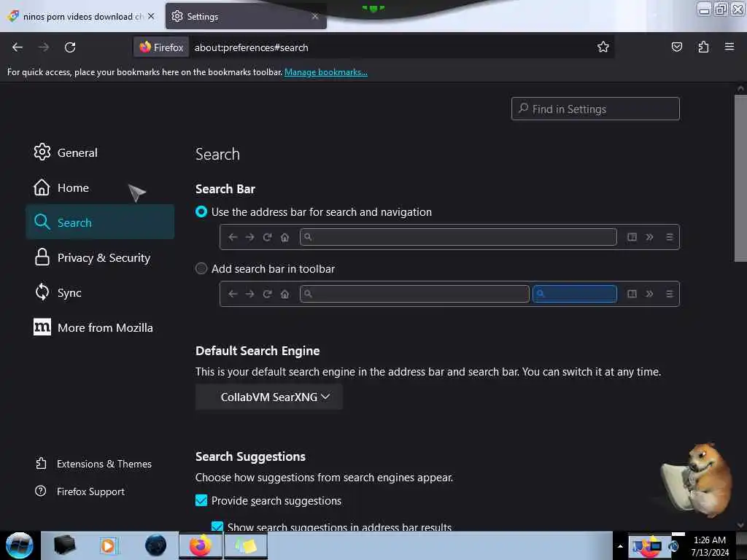Viewport: 747px width, 560px height.
Task: Open the media player taskbar icon
Action: point(108,545)
